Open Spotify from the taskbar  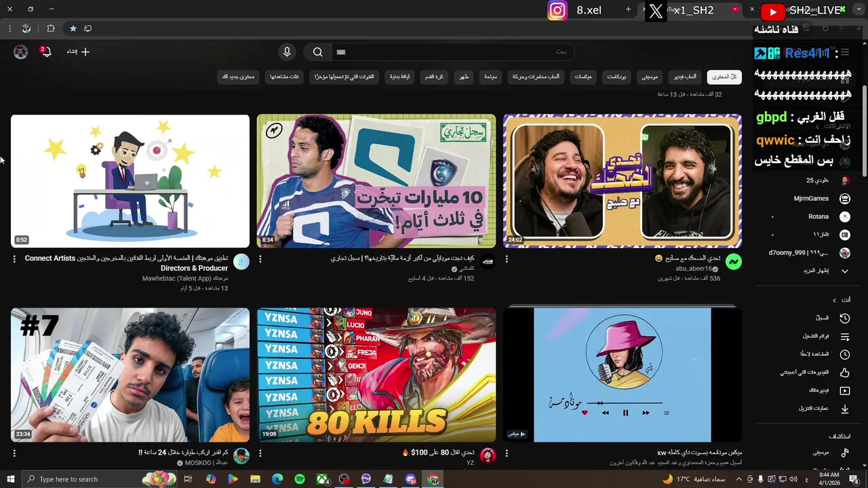pos(300,479)
